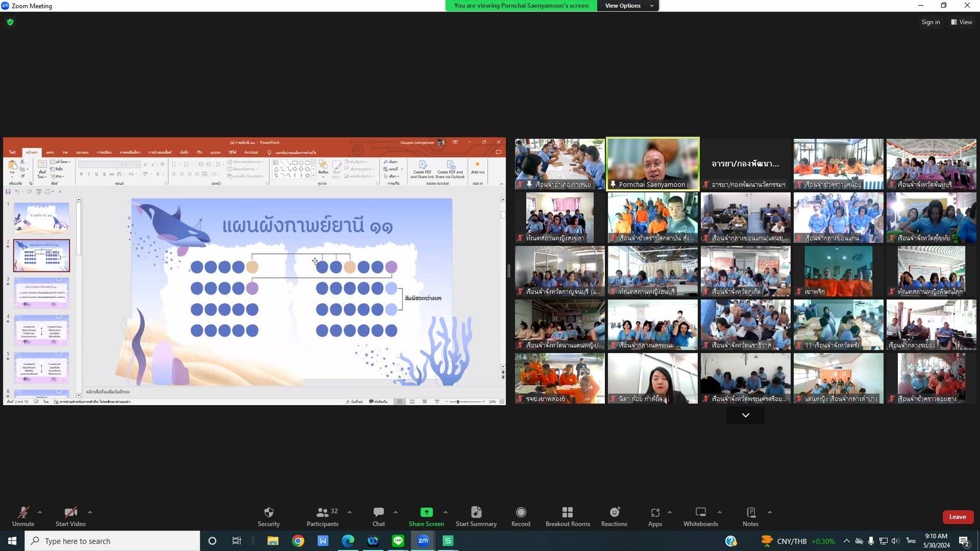Screen dimensions: 980x551
Task: Open Breakout Rooms
Action: pos(568,513)
